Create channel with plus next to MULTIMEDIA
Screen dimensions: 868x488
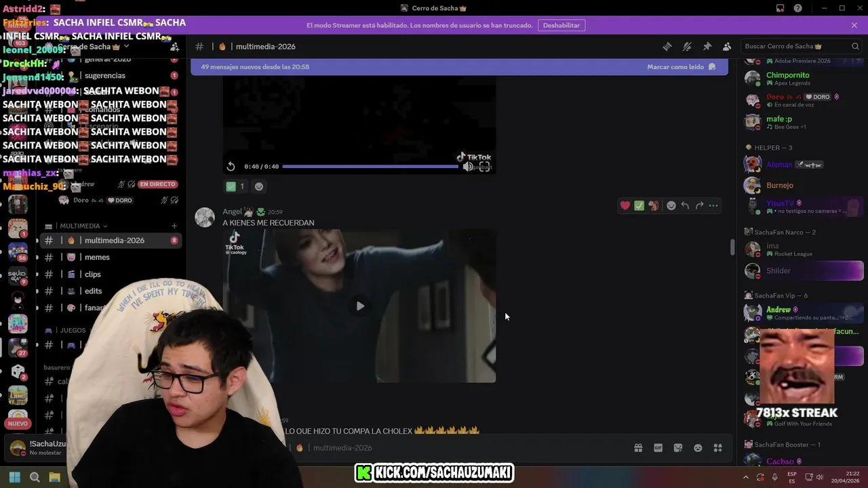click(x=174, y=226)
